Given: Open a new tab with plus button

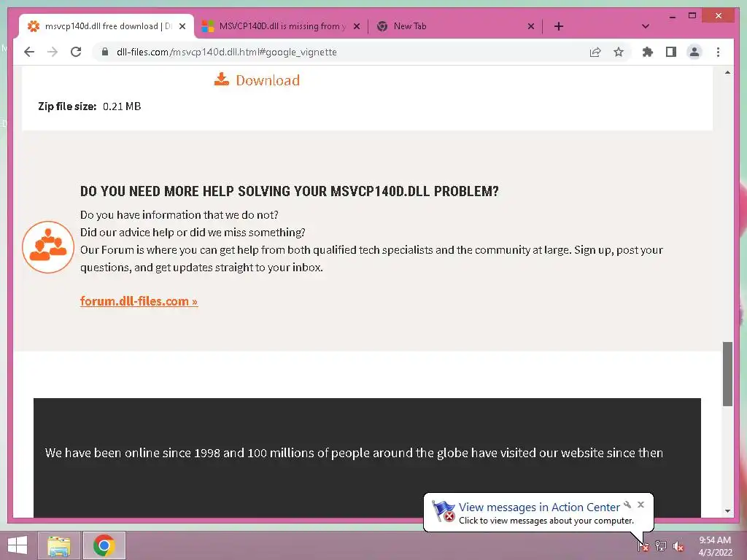Looking at the screenshot, I should (x=559, y=26).
